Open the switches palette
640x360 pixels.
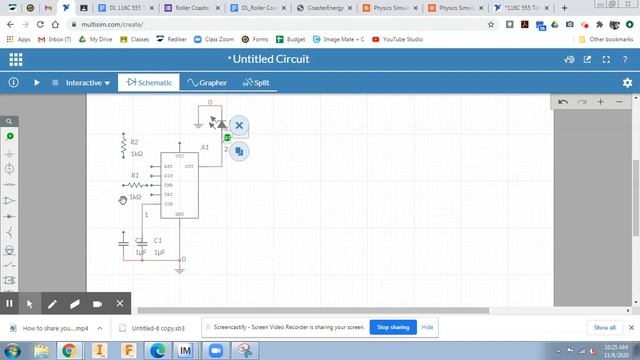[x=10, y=265]
